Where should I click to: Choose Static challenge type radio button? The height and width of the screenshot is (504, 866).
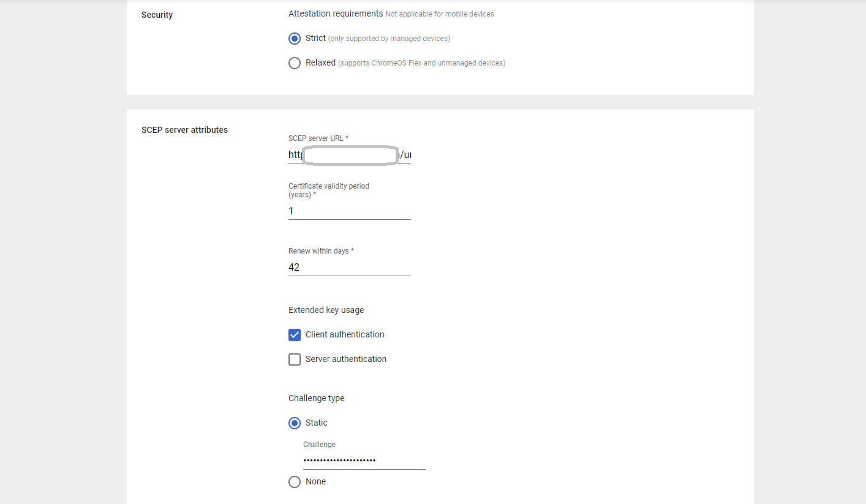(x=295, y=423)
